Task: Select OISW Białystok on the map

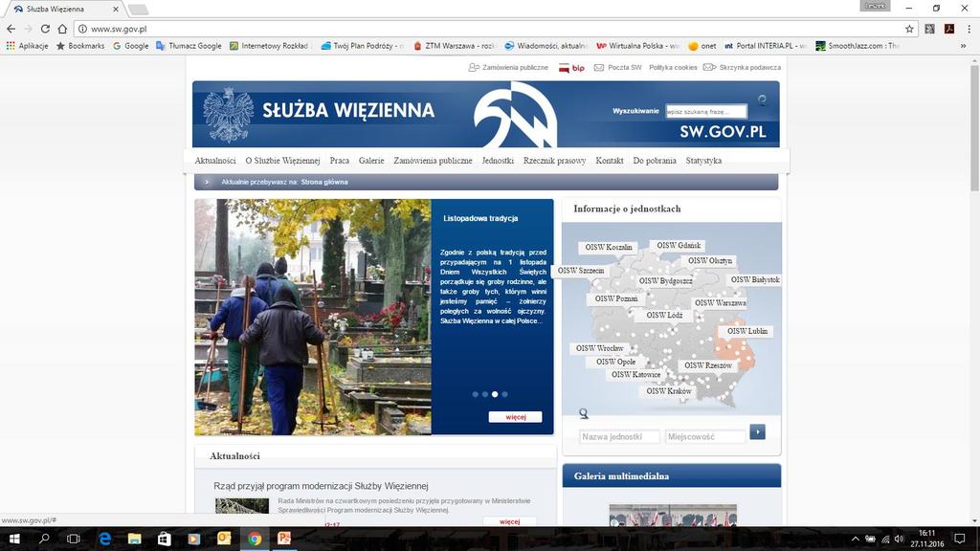Action: [x=755, y=280]
